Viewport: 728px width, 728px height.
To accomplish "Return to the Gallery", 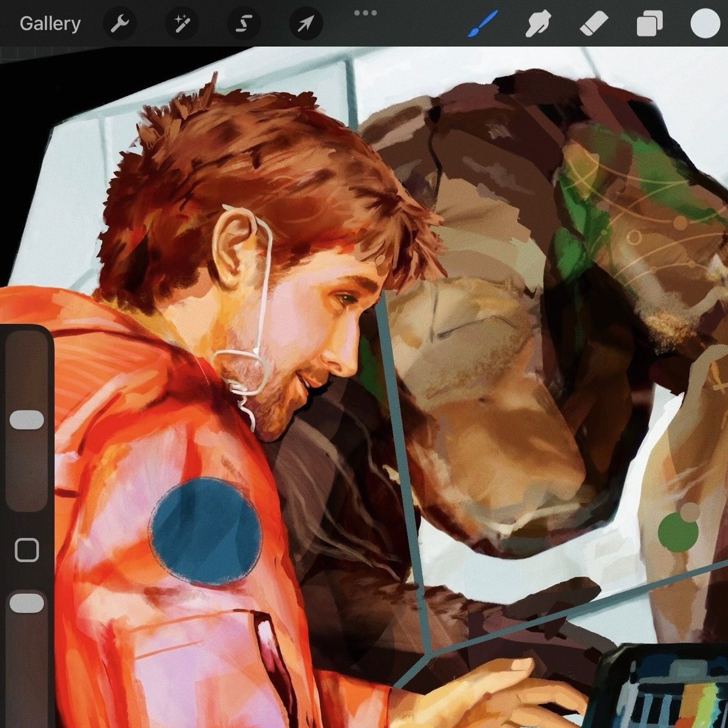I will (x=50, y=24).
